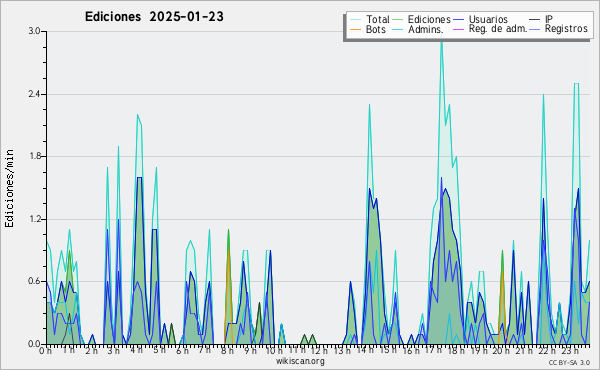This screenshot has height=370, width=600.
Task: Click the "16 h" x-axis label
Action: point(411,350)
